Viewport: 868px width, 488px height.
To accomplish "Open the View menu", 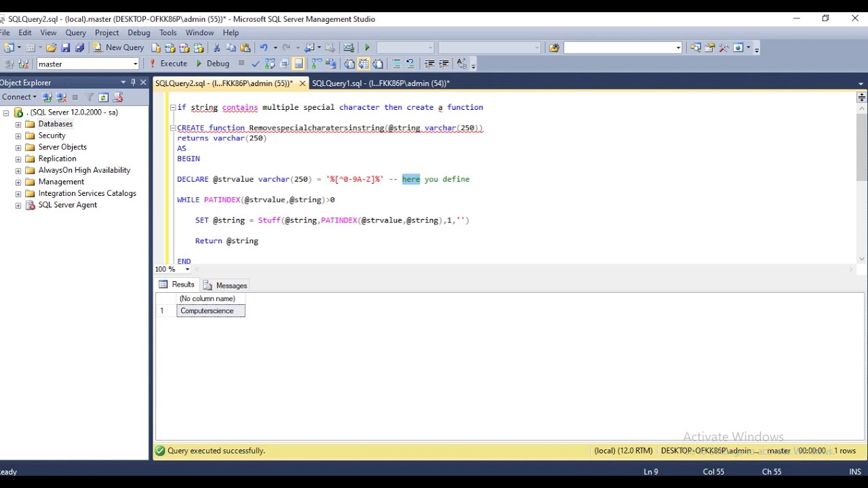I will [48, 33].
